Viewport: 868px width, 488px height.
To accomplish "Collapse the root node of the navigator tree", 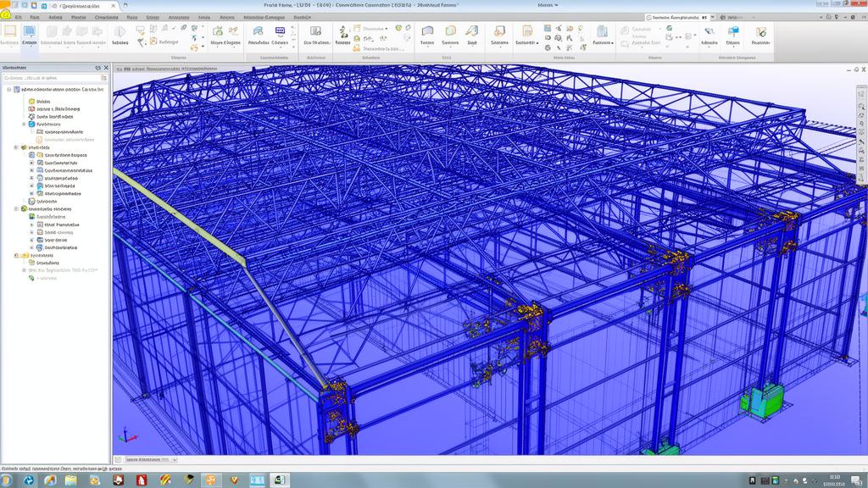I will point(8,89).
